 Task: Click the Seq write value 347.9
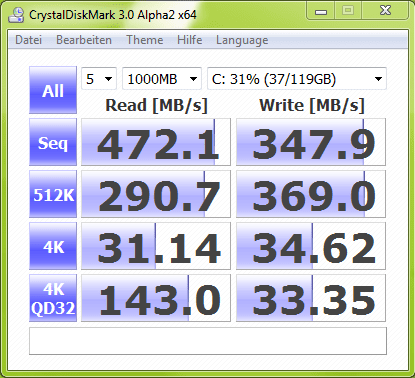(x=311, y=142)
